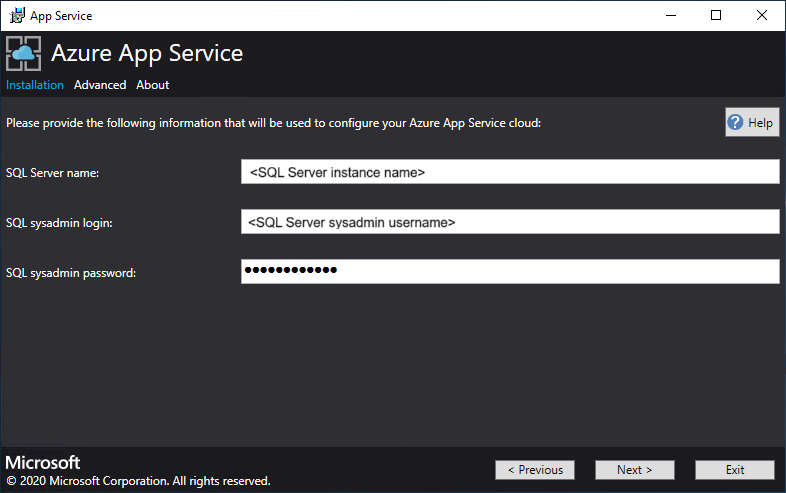Click the "SQL sysadmin password:" label

pos(71,272)
